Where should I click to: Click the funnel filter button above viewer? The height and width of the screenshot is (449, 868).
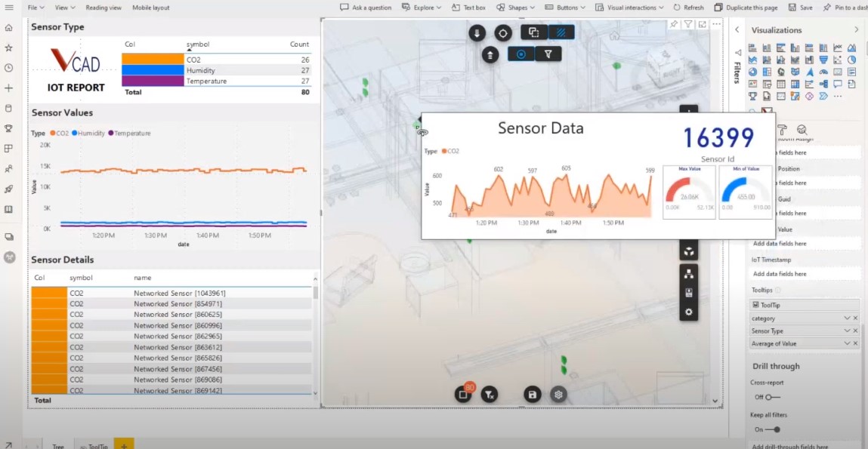click(548, 54)
